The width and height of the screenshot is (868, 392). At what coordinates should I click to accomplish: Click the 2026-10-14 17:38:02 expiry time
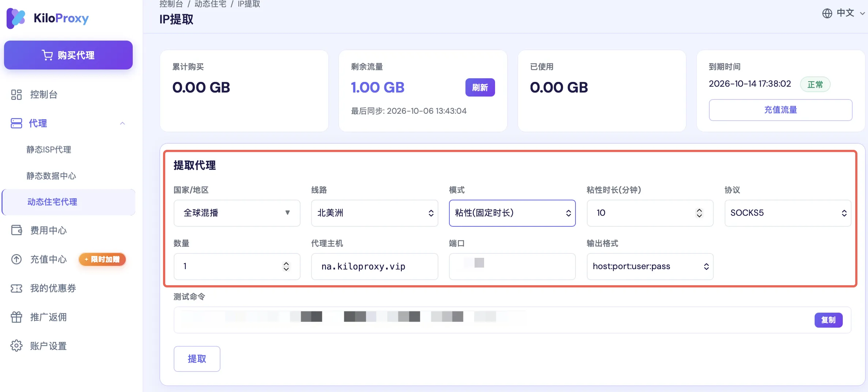tap(750, 84)
